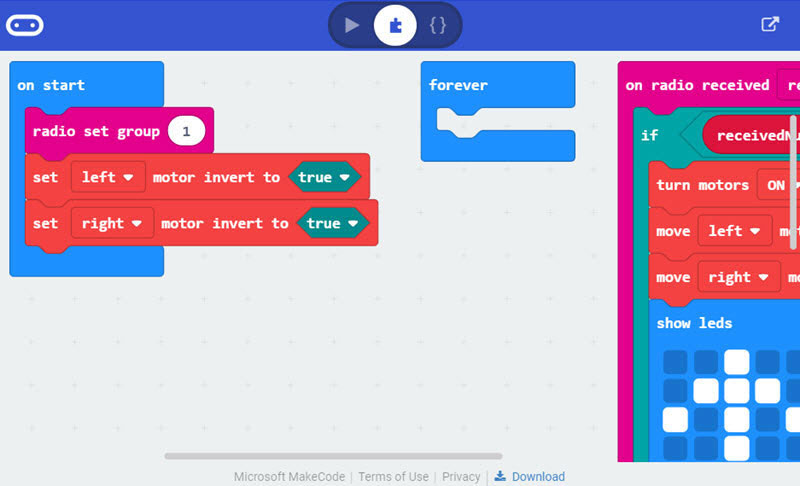Image resolution: width=800 pixels, height=486 pixels.
Task: Click the micro:bit logo icon
Action: coord(24,25)
